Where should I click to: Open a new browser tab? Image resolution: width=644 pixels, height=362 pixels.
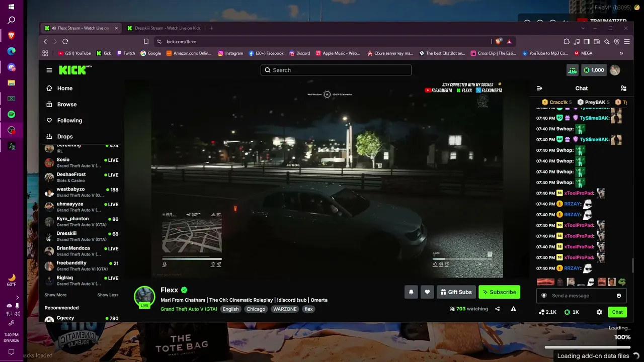(211, 28)
